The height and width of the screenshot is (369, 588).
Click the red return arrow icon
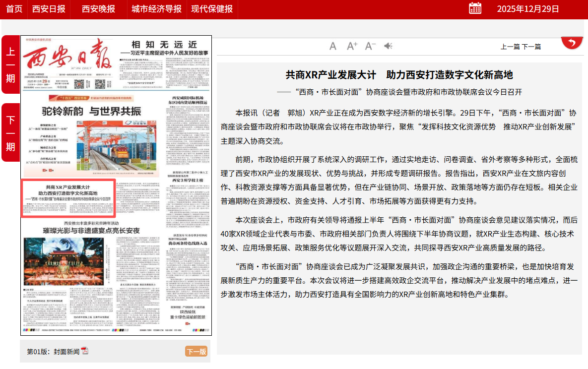tap(572, 43)
